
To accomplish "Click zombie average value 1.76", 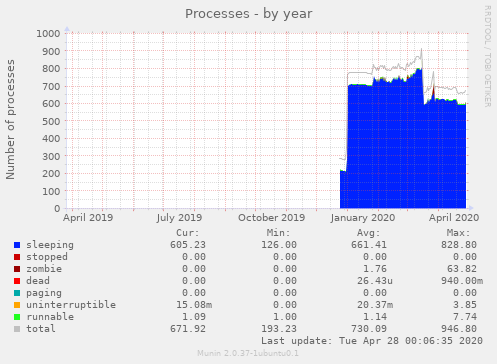I will (375, 269).
